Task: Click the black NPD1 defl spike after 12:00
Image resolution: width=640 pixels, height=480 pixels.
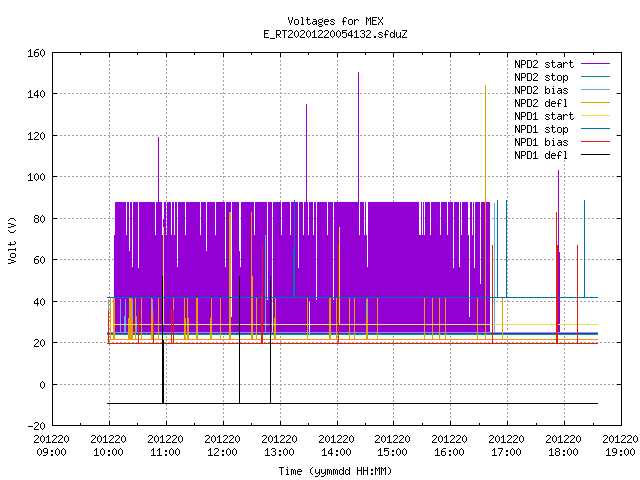Action: tap(239, 340)
